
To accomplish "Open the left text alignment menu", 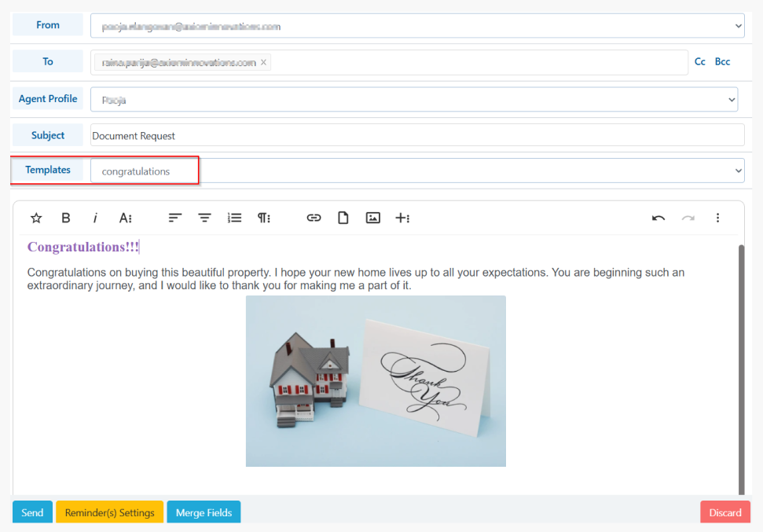I will 175,218.
